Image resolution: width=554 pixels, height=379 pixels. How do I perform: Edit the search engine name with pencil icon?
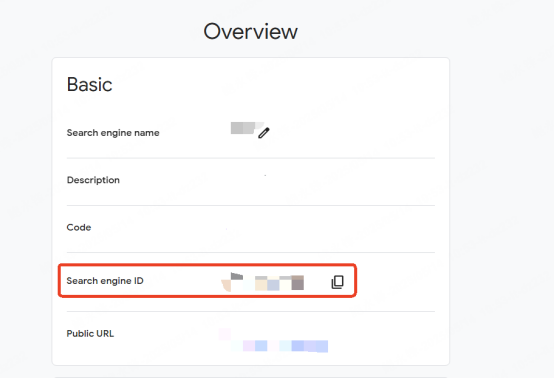(x=264, y=133)
